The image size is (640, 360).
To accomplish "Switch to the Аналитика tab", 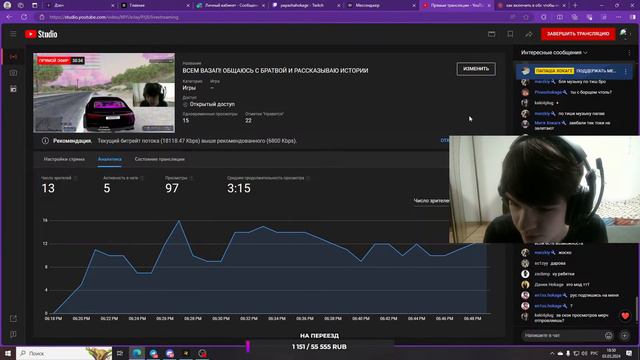I will pyautogui.click(x=109, y=159).
